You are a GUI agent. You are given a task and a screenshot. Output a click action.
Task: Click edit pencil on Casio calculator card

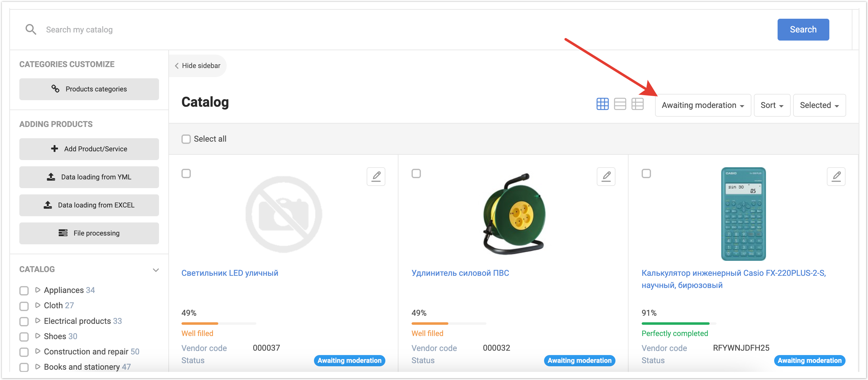coord(836,176)
